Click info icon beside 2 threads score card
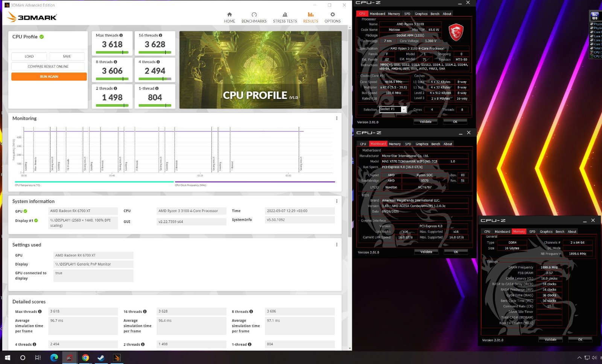Image resolution: width=602 pixels, height=364 pixels. coord(116,88)
